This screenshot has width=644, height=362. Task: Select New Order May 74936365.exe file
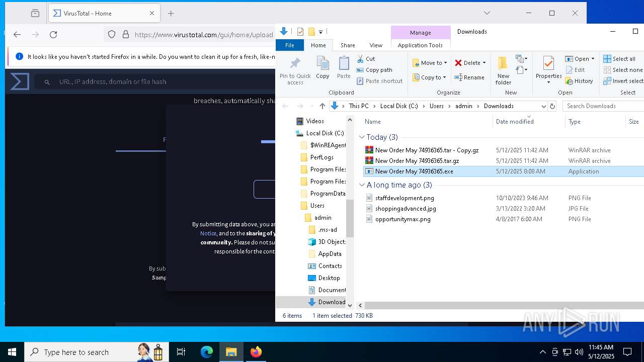(414, 171)
